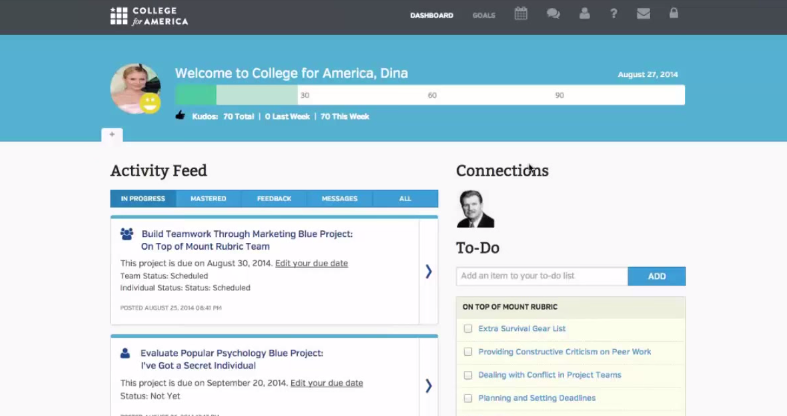This screenshot has height=416, width=787.
Task: Click the On Top of Mount Rubric header
Action: 571,307
